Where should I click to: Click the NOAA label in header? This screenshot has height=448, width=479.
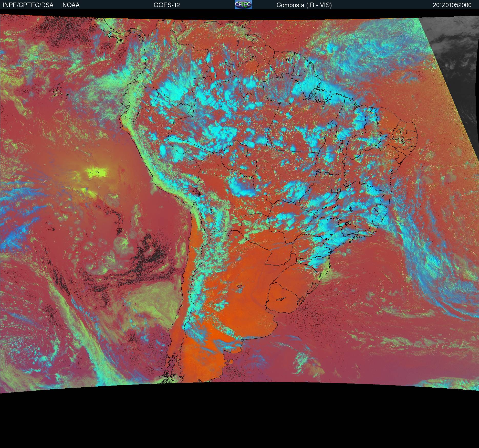coord(71,5)
